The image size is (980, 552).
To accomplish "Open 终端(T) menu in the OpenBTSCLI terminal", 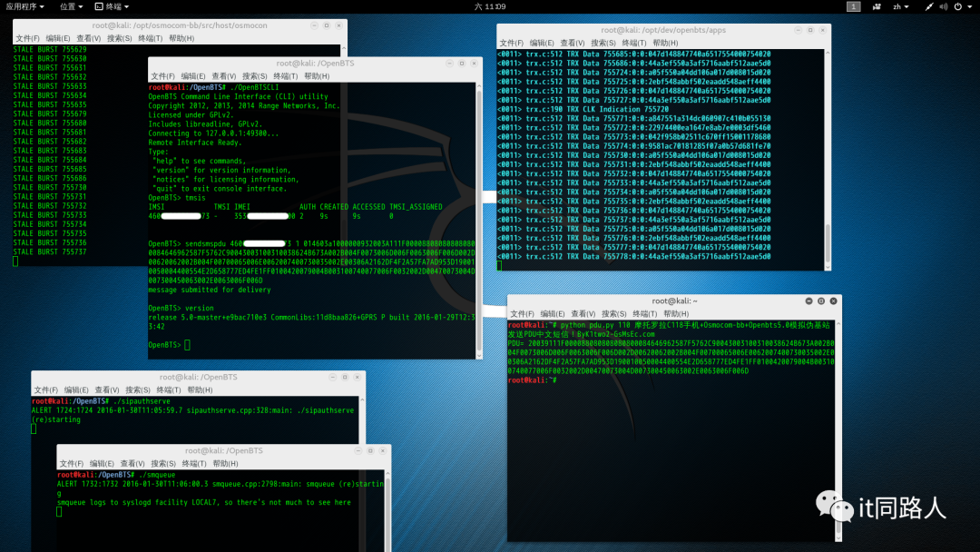I will pyautogui.click(x=286, y=76).
